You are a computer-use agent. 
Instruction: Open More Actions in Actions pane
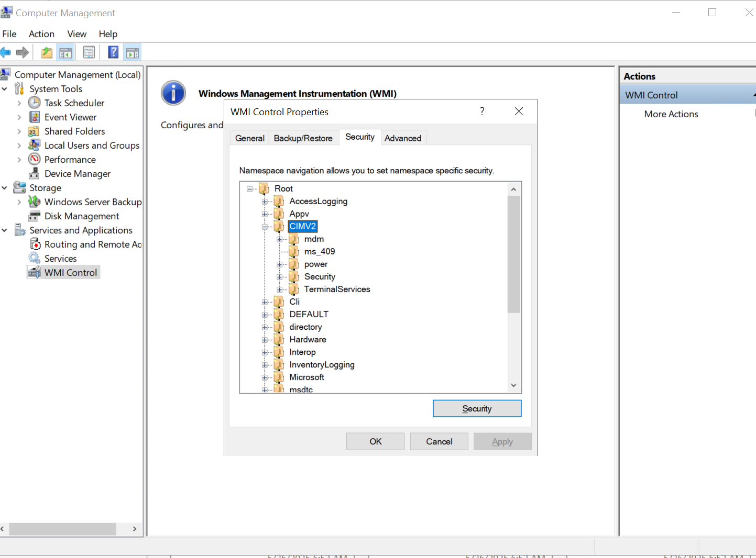tap(671, 114)
